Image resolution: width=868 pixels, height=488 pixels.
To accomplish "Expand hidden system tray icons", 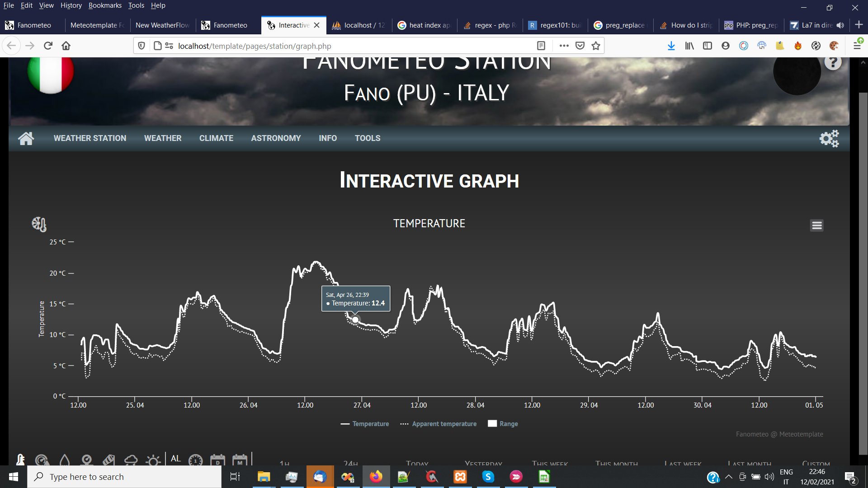I will coord(728,477).
